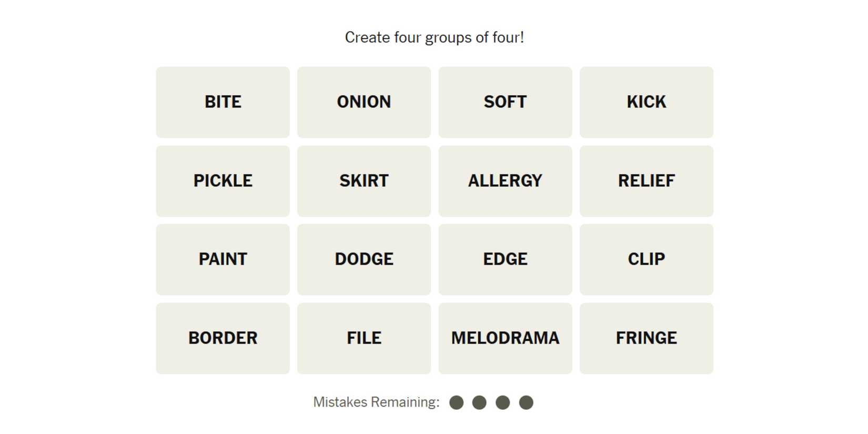Choose the DODGE word tile

pos(364,259)
